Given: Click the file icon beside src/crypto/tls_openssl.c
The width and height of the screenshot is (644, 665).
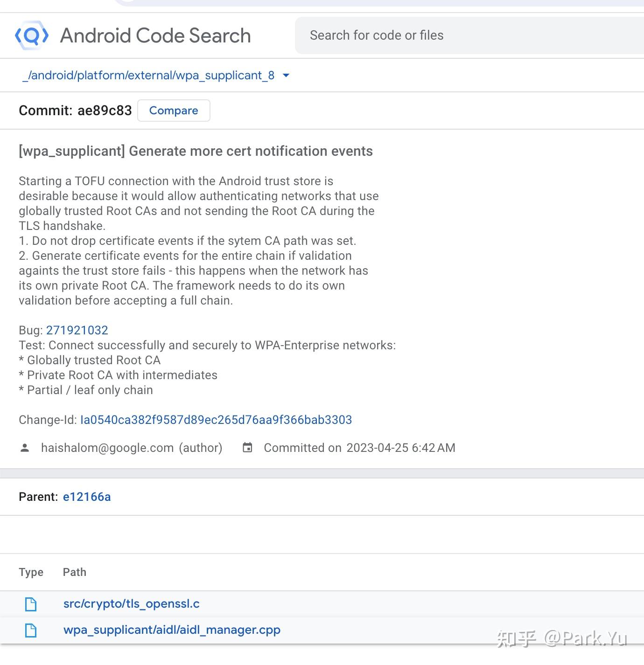Looking at the screenshot, I should pos(31,603).
